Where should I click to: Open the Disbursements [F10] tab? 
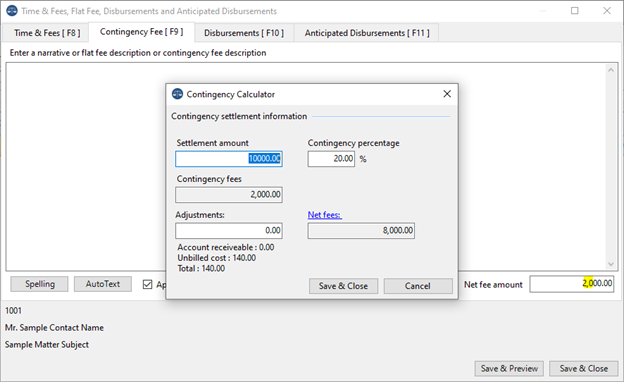click(x=244, y=33)
